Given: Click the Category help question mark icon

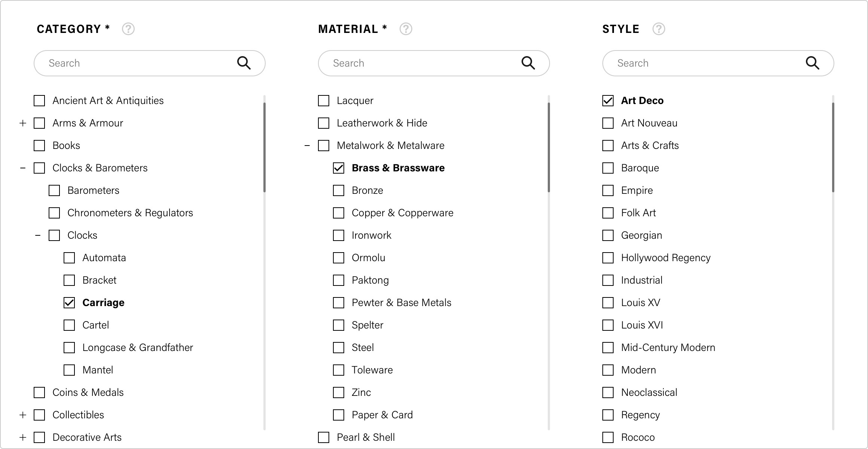Looking at the screenshot, I should click(128, 29).
